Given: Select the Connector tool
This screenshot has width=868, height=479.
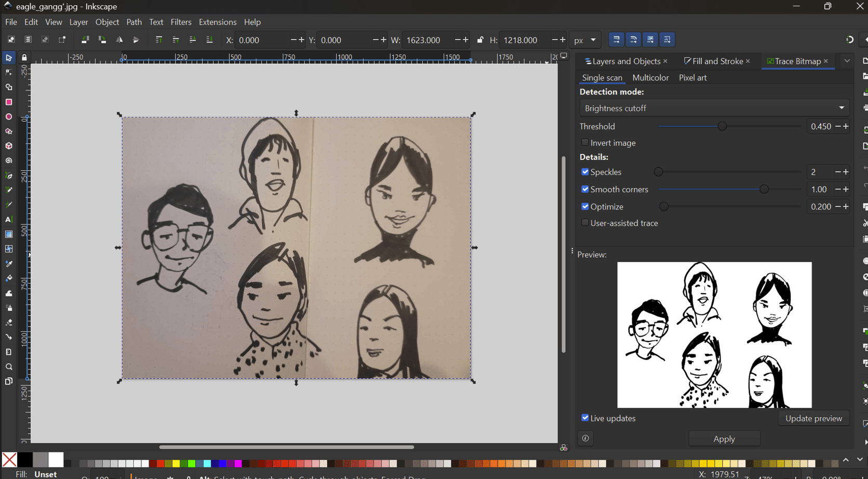Looking at the screenshot, I should (x=9, y=337).
